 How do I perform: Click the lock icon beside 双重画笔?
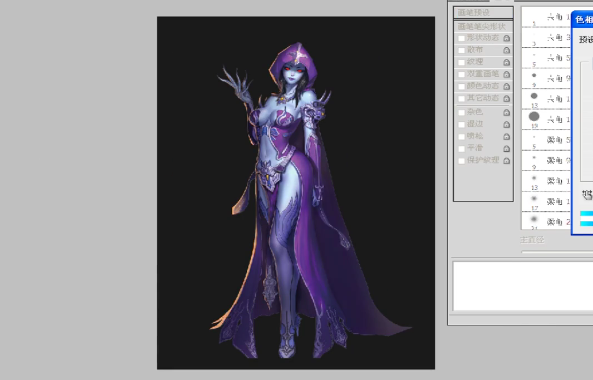[x=507, y=74]
